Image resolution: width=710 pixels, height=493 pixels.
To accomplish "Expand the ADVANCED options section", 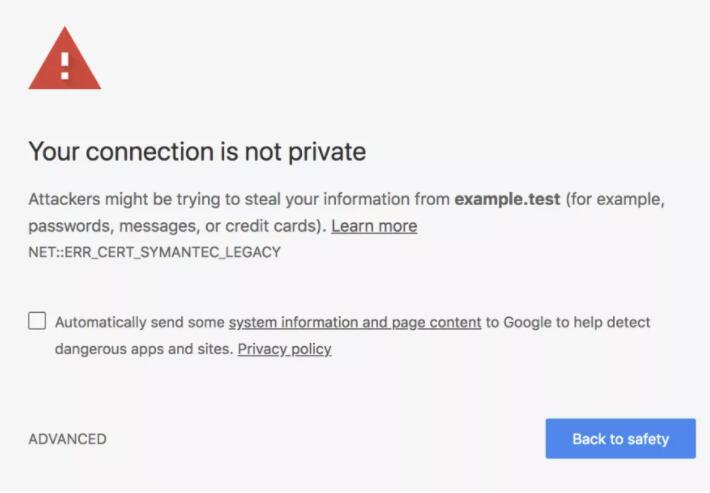I will (67, 439).
